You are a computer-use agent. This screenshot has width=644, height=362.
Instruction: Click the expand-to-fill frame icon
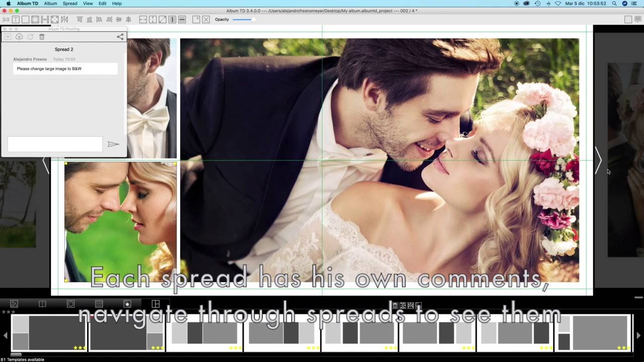click(54, 20)
